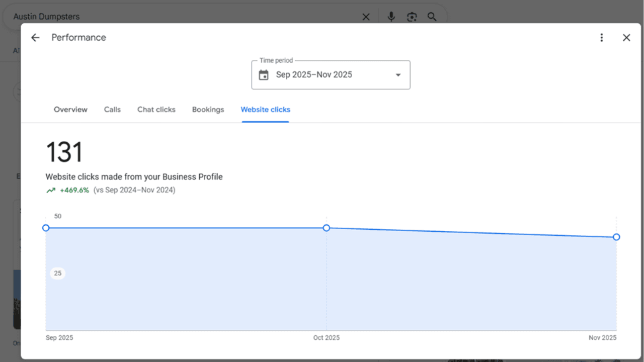Start voice search with the microphone icon
The width and height of the screenshot is (644, 362).
[391, 17]
